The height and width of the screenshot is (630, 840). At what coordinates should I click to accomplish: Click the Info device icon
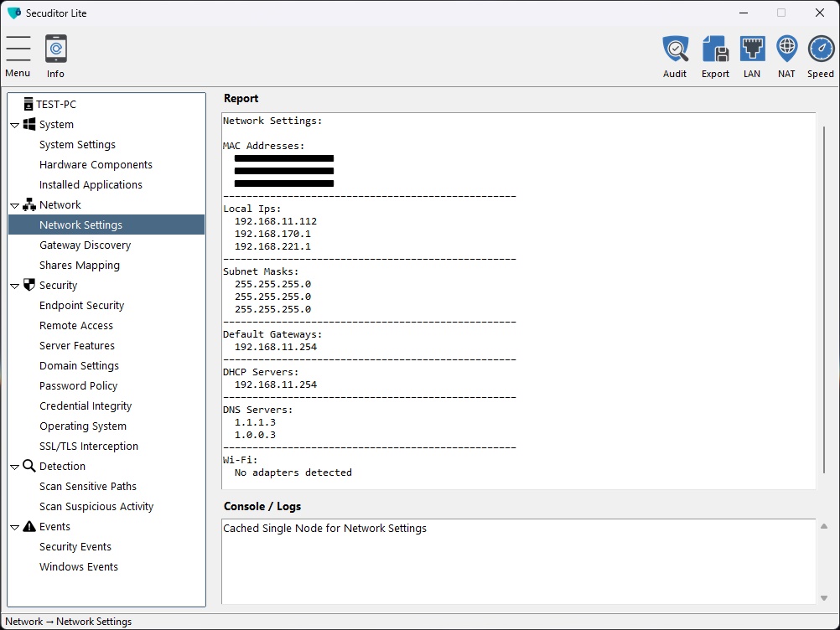click(x=55, y=49)
